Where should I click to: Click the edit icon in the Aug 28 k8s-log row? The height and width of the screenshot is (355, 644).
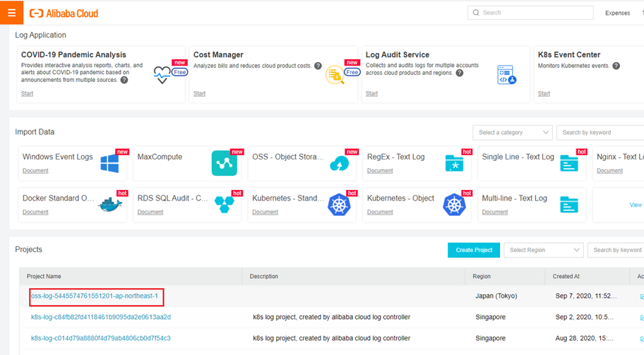click(642, 339)
